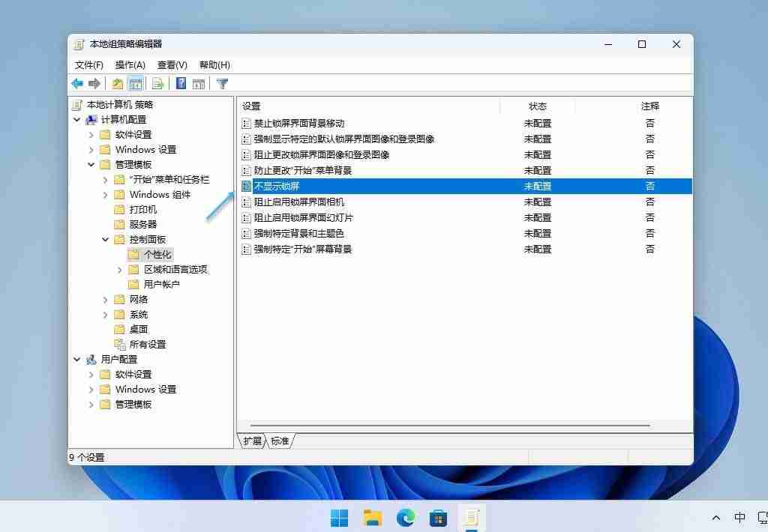The image size is (768, 532).
Task: Switch to the 扩展 tab
Action: coord(252,441)
